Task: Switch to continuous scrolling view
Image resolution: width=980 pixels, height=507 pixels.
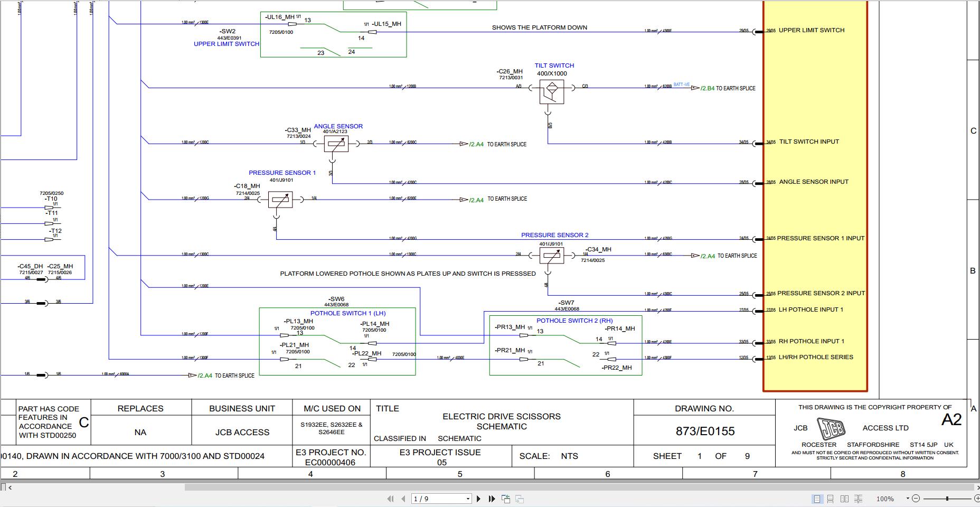Action: click(x=831, y=499)
